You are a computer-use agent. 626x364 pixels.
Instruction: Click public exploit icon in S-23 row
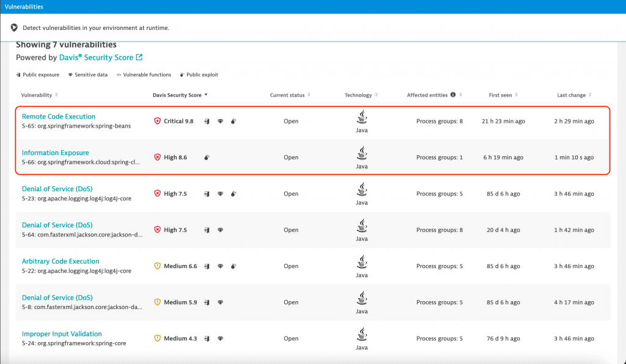click(234, 194)
